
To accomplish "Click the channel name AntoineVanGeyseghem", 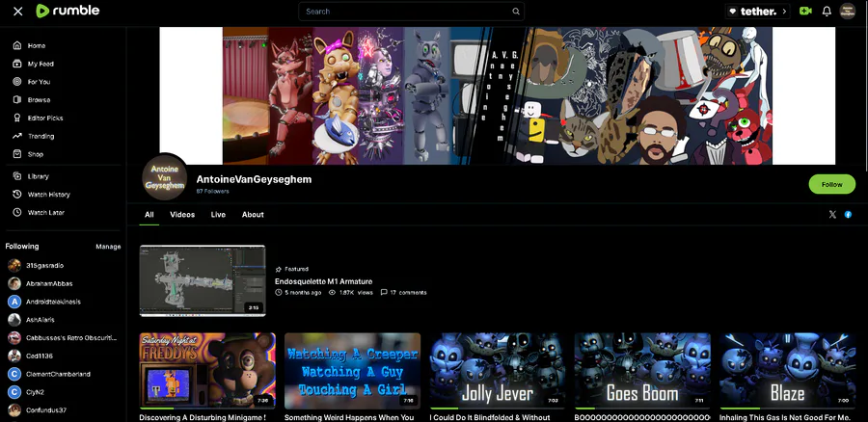I will tap(254, 179).
